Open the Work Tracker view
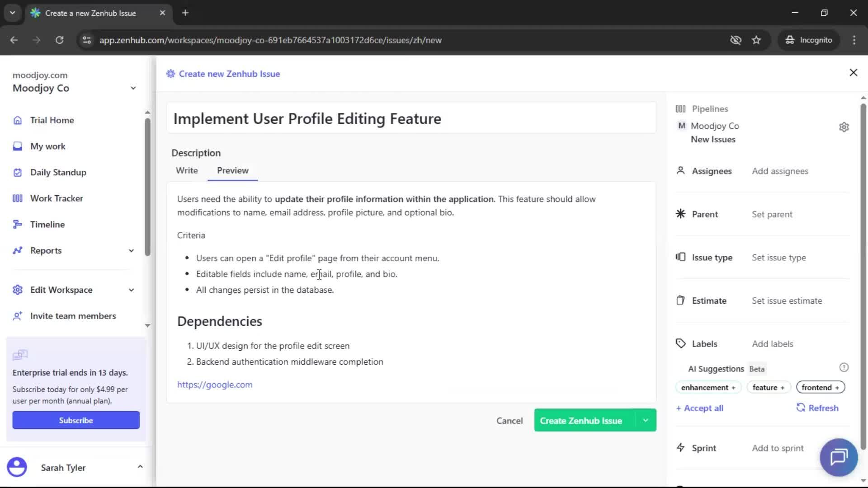 click(17, 198)
